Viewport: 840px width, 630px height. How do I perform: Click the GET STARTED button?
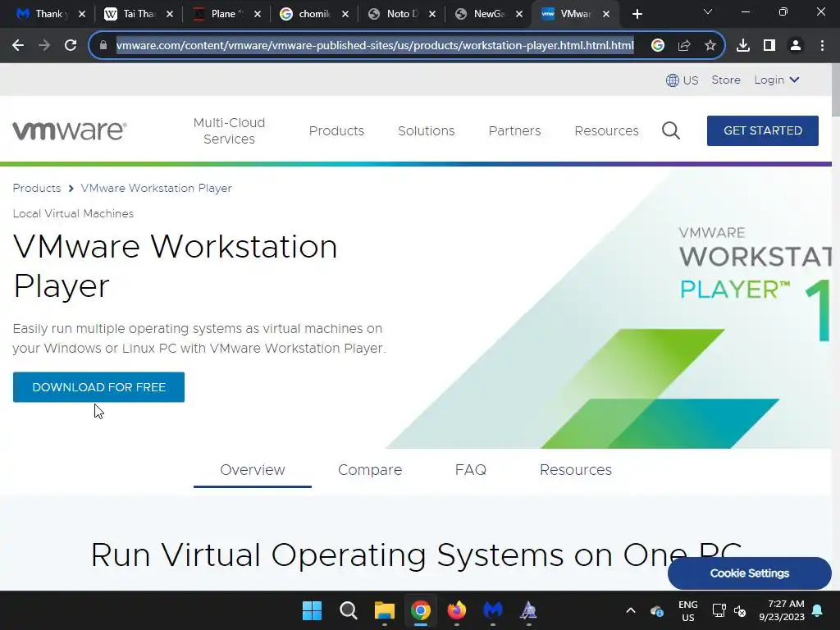click(x=762, y=130)
